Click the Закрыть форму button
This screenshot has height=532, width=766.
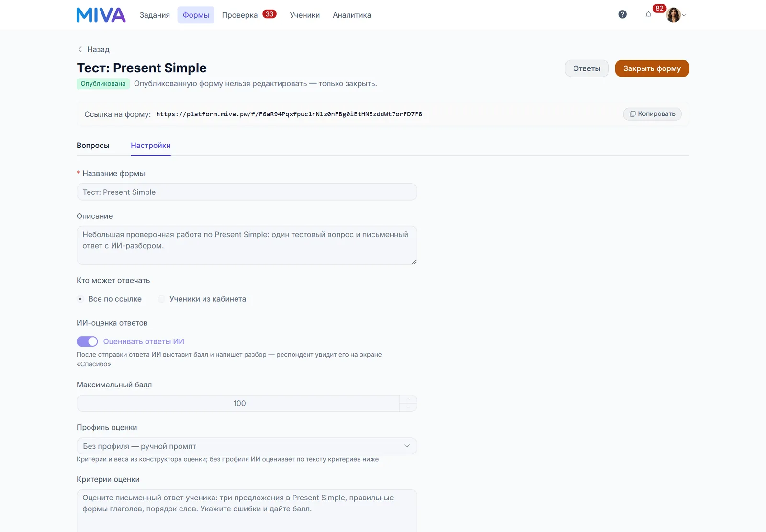tap(652, 68)
